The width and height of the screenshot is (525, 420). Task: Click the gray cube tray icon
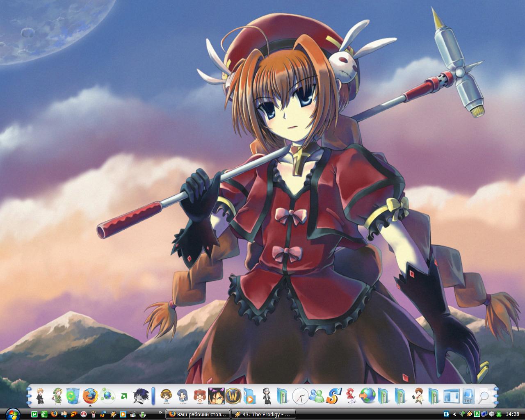coord(492,414)
